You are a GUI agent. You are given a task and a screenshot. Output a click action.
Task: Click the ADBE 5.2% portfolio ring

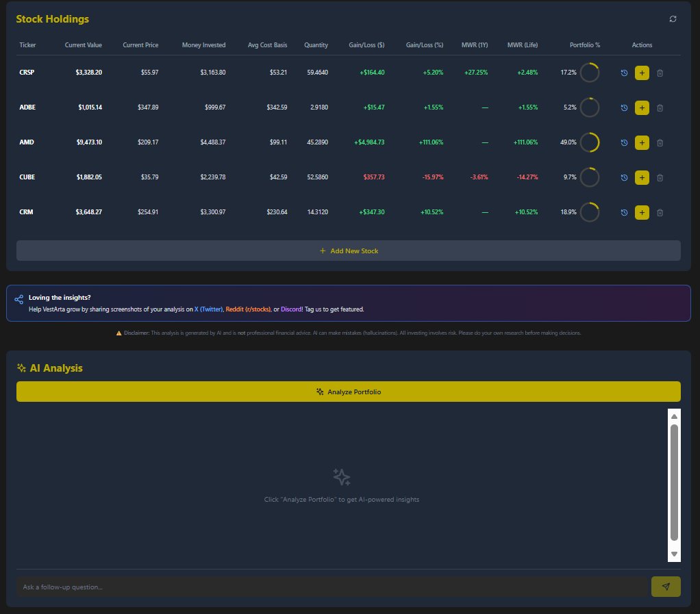point(589,107)
